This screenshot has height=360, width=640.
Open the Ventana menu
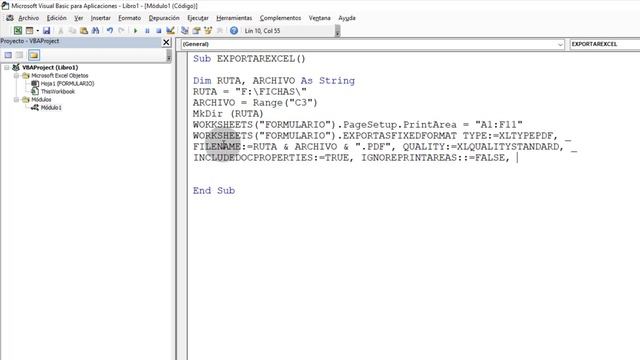(320, 18)
